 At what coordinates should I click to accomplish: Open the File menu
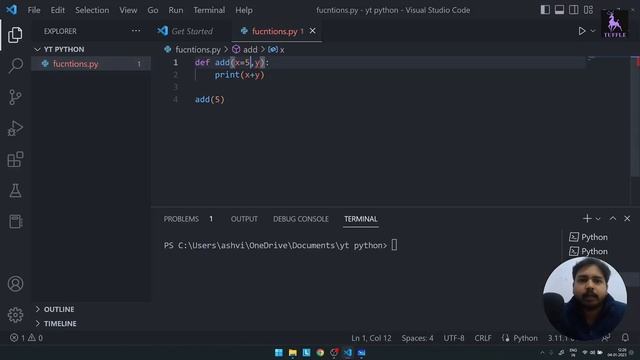pyautogui.click(x=34, y=10)
